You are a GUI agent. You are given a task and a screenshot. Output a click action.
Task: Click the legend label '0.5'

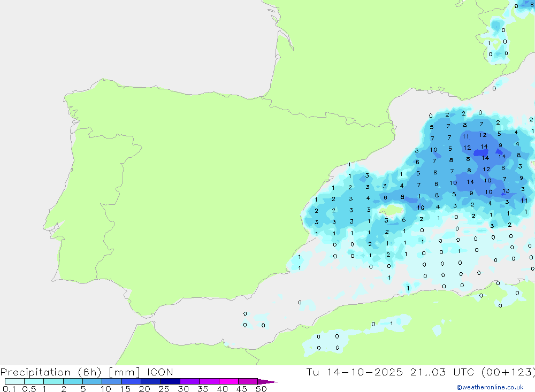29,389
